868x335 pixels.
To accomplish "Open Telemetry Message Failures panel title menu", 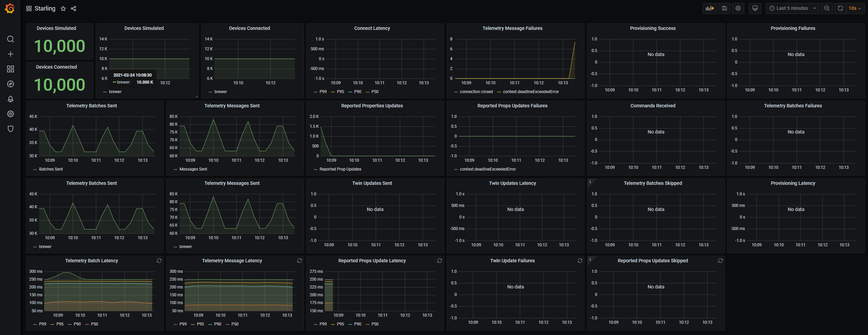I will [512, 28].
